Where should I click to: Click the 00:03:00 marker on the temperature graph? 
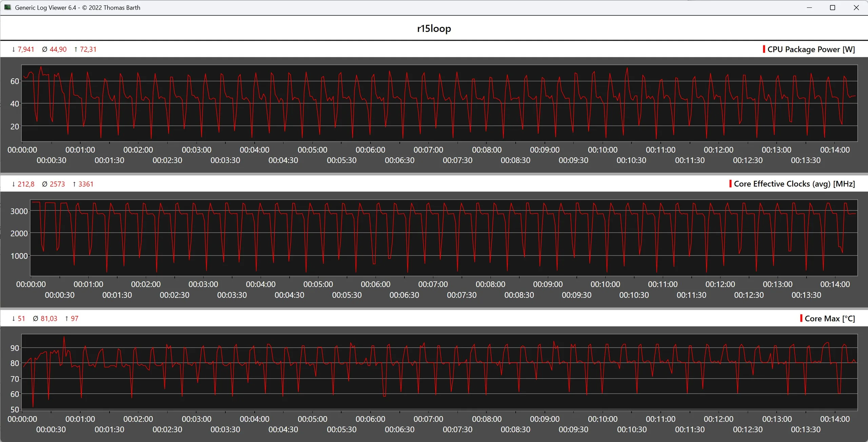[196, 419]
